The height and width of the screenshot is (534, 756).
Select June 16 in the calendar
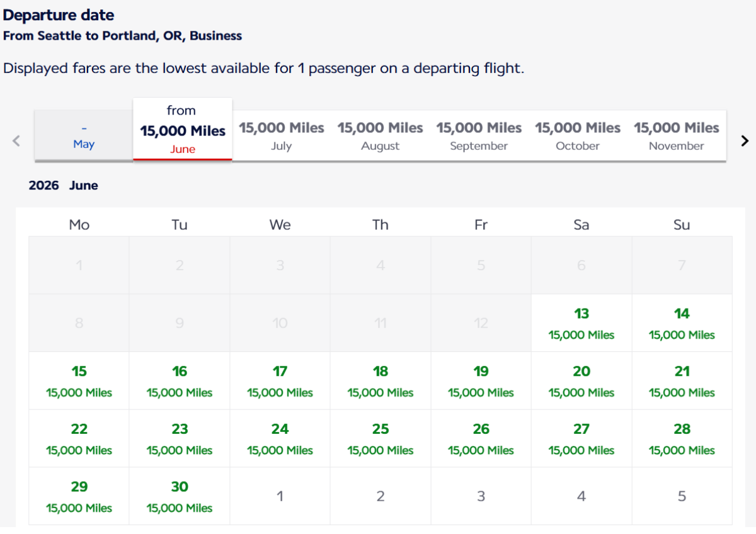pyautogui.click(x=180, y=381)
